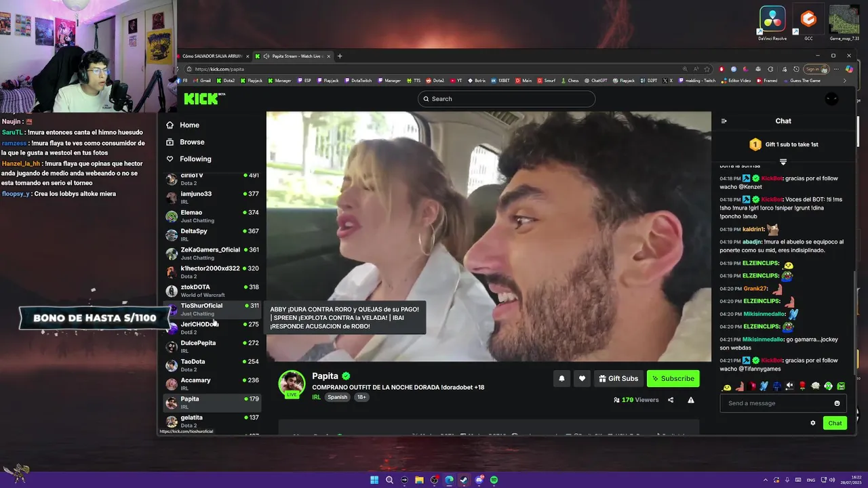Click the Gmail bookmark
Screen dimensions: 868x488
pos(201,81)
